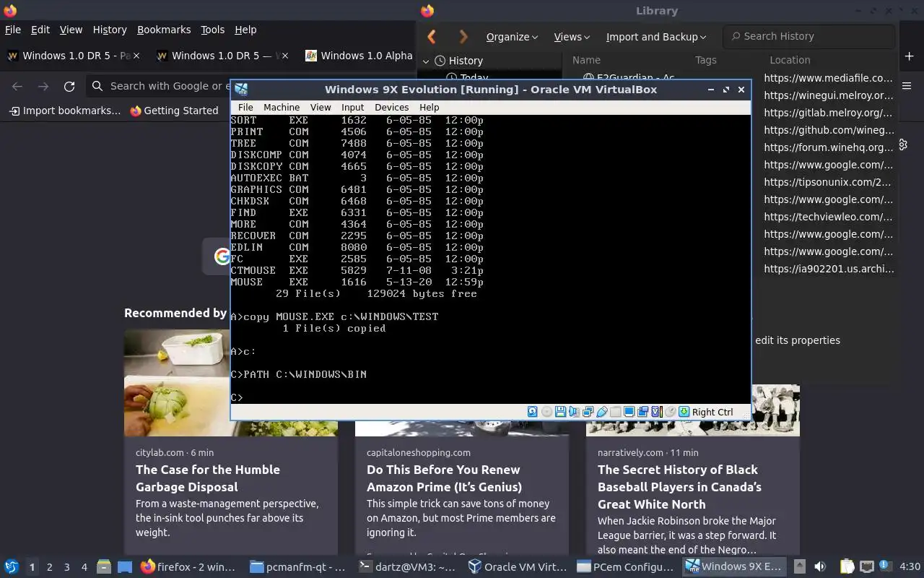Close the first Windows 1.0 DR 5 tab
This screenshot has width=924, height=578.
pos(136,56)
